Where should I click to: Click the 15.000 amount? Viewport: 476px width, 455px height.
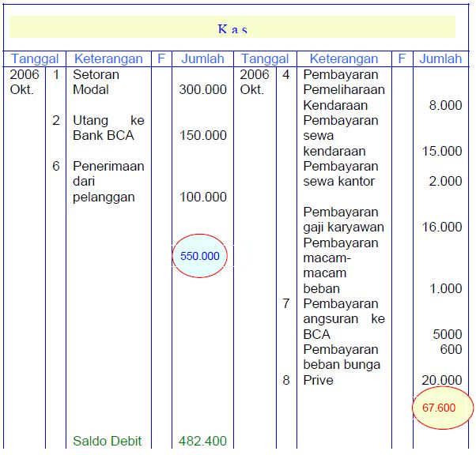coord(442,151)
